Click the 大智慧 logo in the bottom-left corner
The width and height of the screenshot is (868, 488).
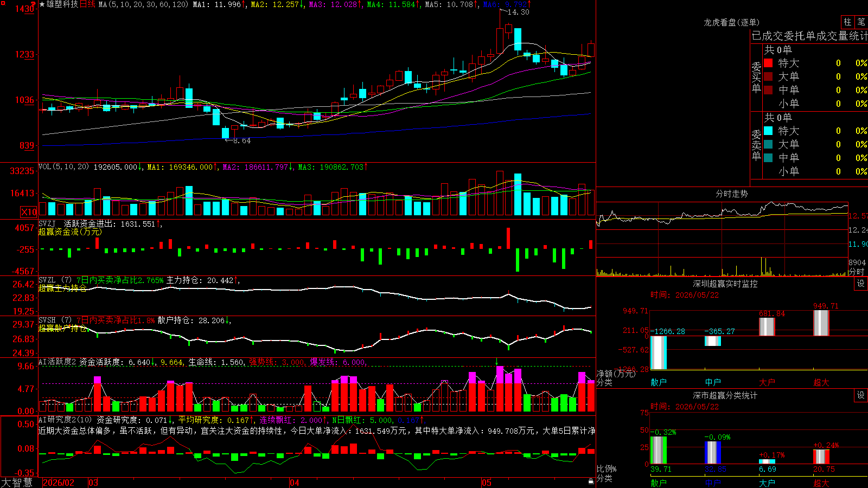click(x=17, y=483)
